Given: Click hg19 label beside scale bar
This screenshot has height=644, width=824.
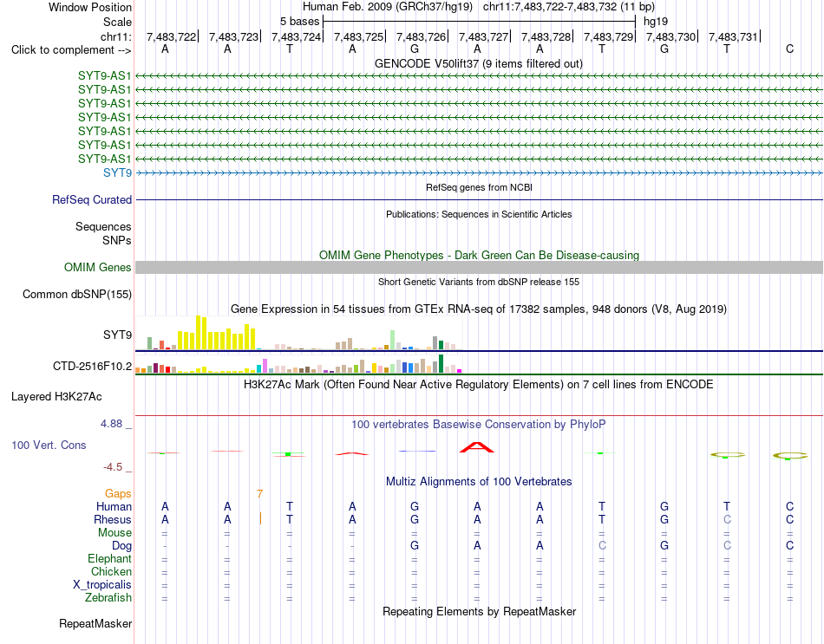Looking at the screenshot, I should point(656,22).
